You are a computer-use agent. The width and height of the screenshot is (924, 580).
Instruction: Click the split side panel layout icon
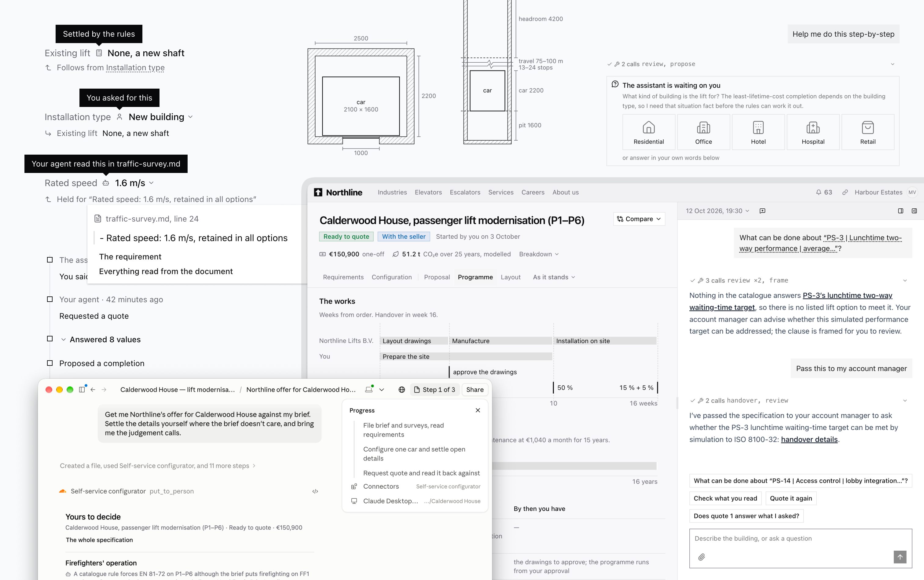pyautogui.click(x=900, y=211)
